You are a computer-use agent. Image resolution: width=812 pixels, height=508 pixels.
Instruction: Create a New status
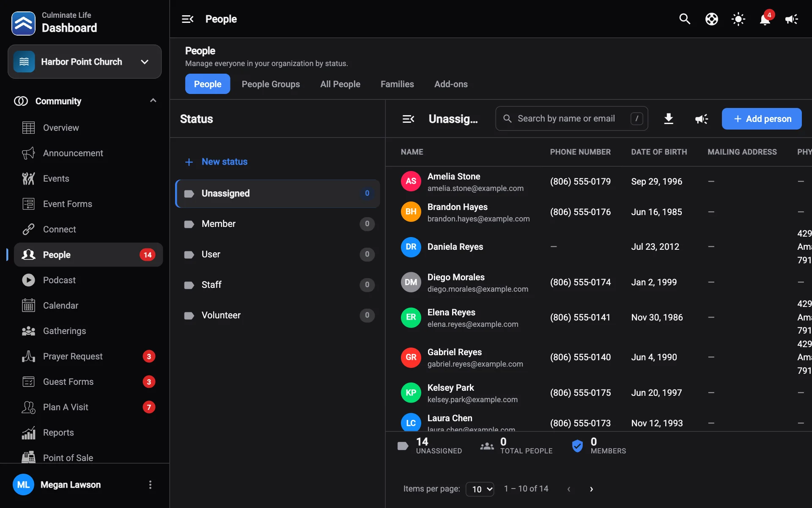216,162
